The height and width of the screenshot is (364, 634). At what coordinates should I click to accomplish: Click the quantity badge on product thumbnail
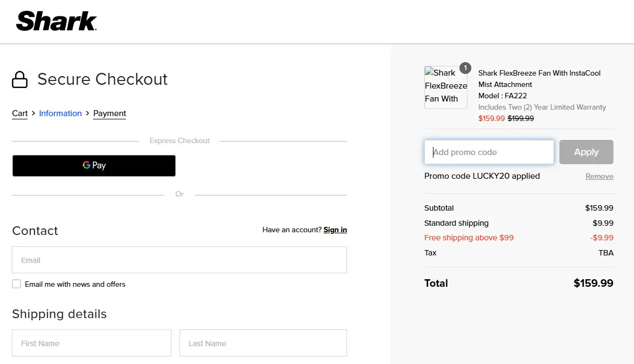465,68
